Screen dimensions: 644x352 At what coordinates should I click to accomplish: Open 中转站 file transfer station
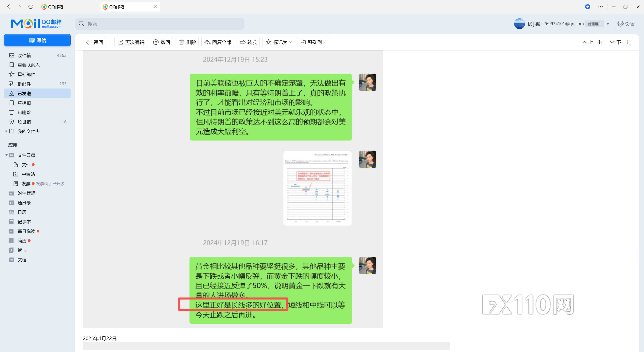pos(28,174)
